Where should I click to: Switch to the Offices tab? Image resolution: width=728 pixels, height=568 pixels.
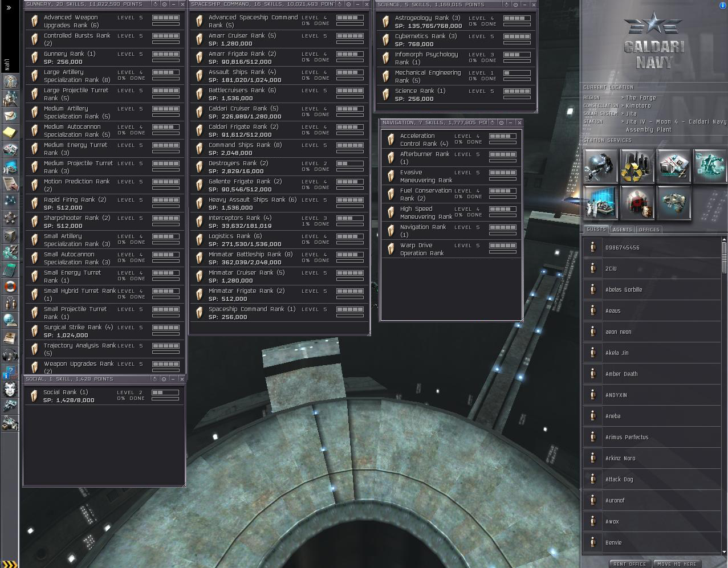pos(649,230)
